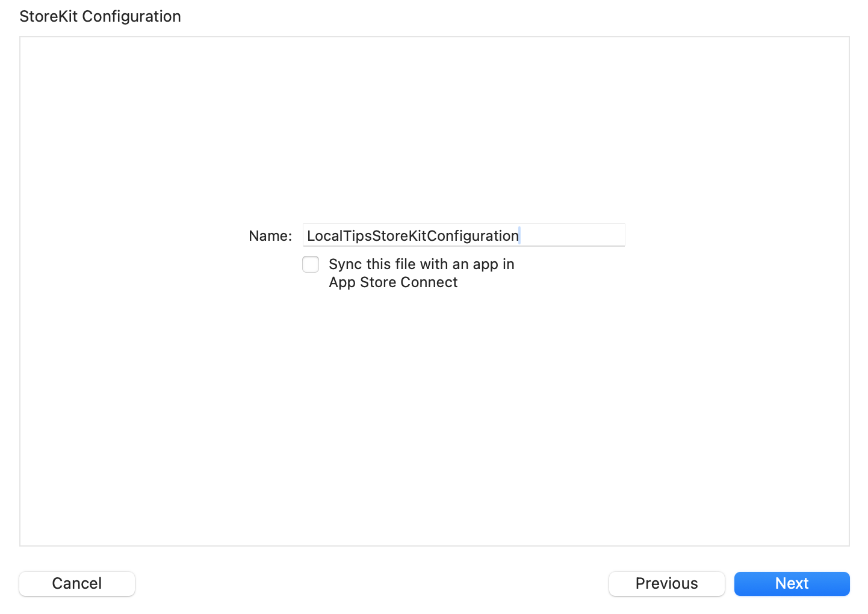Cancel the StoreKit Configuration dialog
The image size is (868, 614).
coord(77,583)
